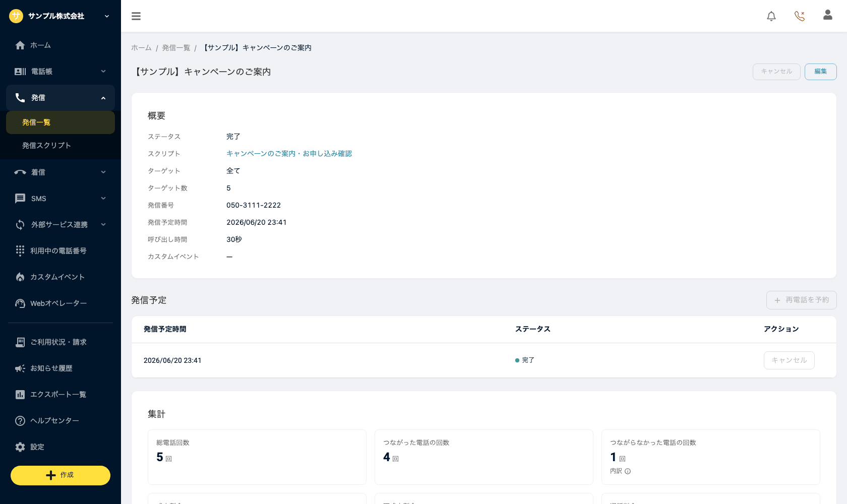Click the export list chart icon

[x=20, y=395]
